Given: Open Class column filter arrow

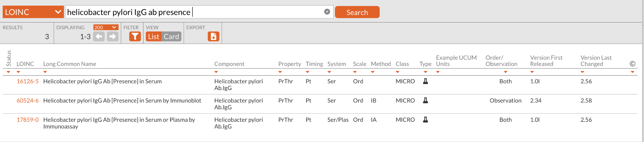Looking at the screenshot, I should click(397, 72).
